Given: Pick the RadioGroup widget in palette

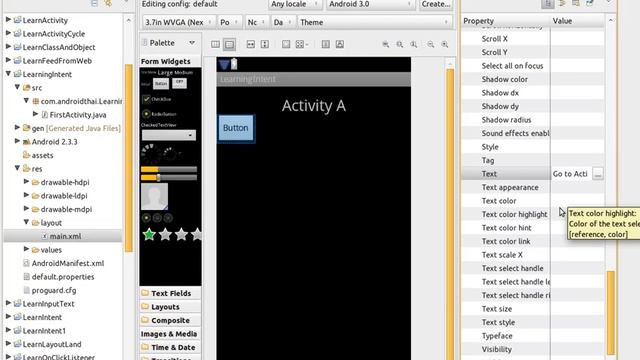Looking at the screenshot, I should tap(157, 218).
